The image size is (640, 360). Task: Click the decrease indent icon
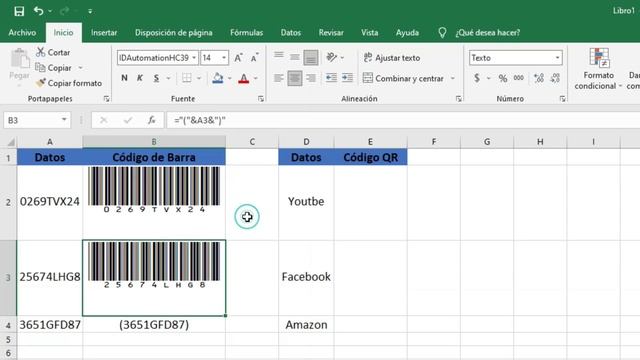coord(331,78)
